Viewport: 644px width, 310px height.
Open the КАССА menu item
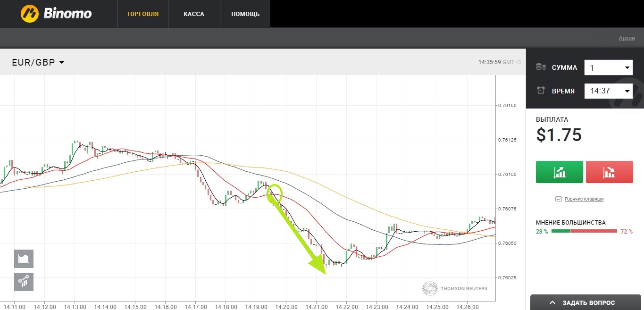coord(194,14)
